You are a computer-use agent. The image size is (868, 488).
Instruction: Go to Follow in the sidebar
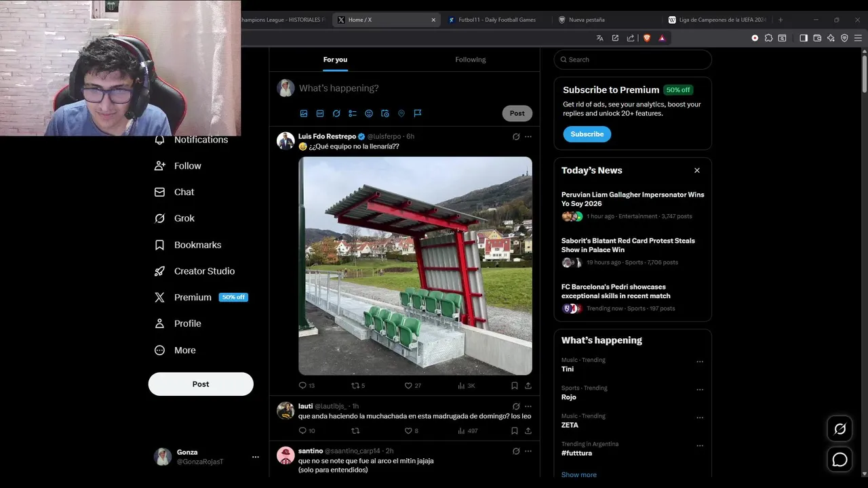(x=178, y=166)
